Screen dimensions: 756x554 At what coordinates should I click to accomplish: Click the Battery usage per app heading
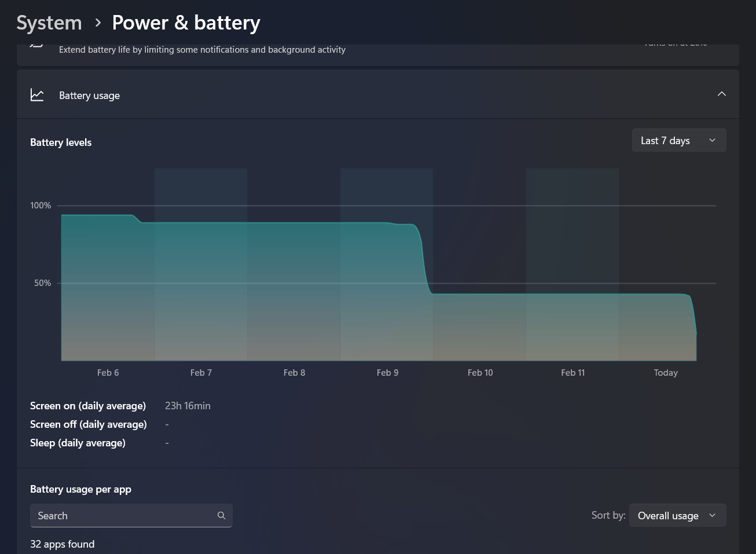pyautogui.click(x=80, y=489)
